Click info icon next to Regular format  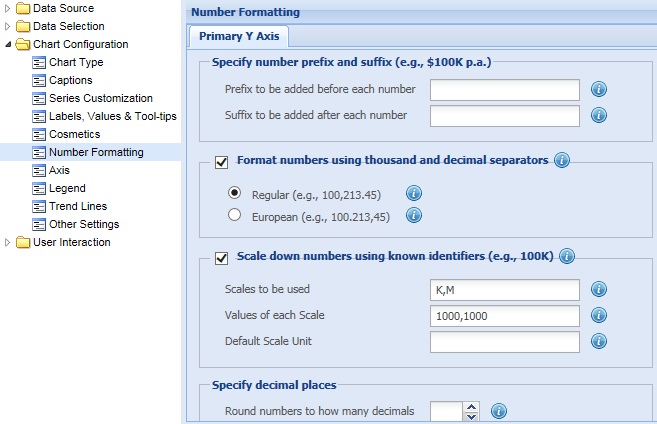tap(413, 193)
